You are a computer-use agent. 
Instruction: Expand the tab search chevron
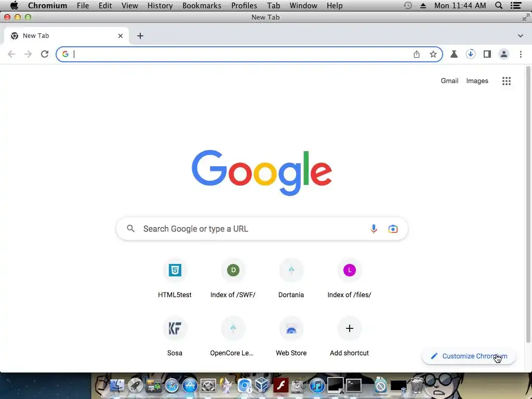point(521,36)
